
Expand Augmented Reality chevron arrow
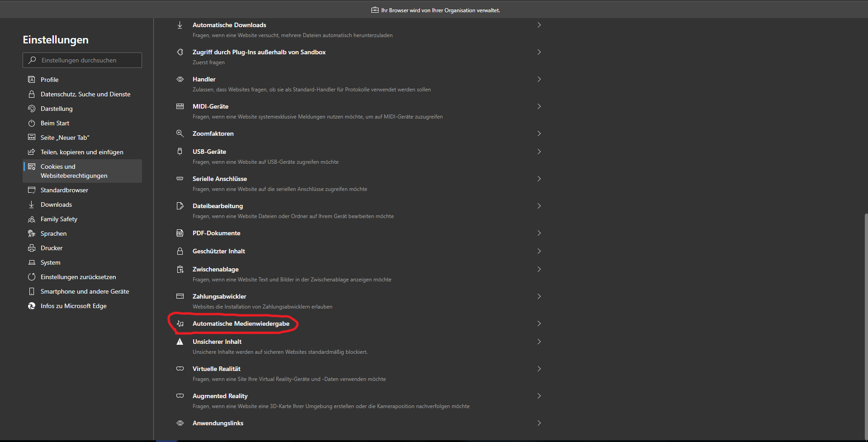539,396
